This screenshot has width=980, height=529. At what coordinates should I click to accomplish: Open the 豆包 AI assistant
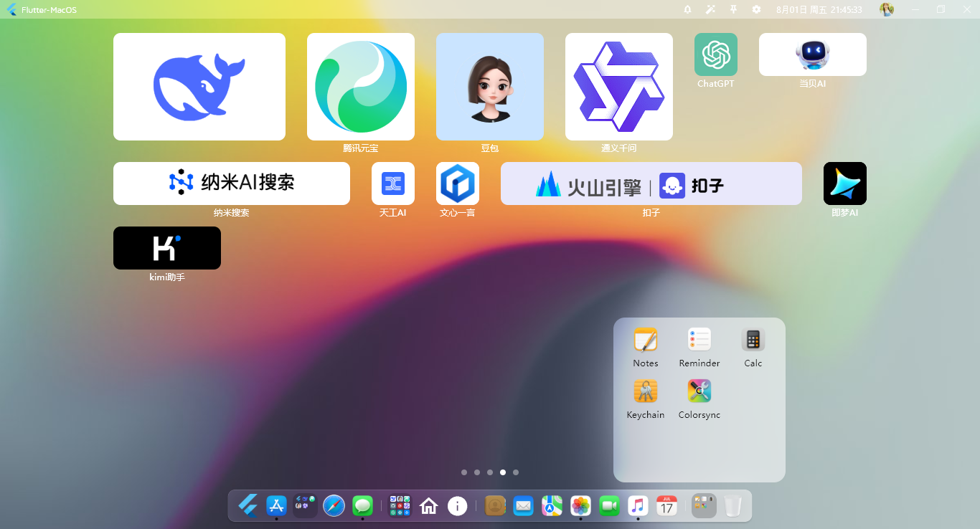490,86
